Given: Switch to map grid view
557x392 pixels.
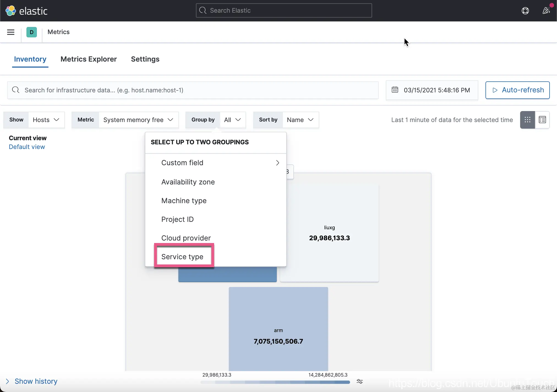Looking at the screenshot, I should click(527, 120).
